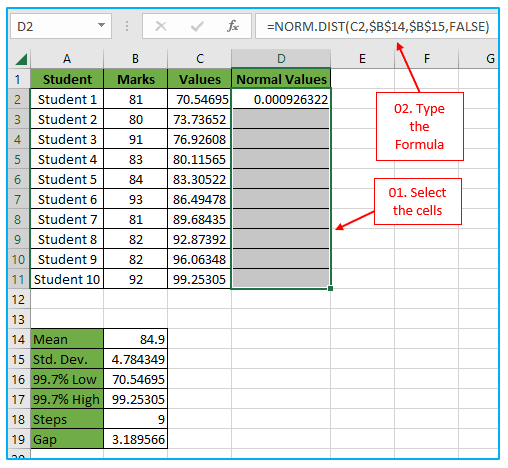Open the Insert Function fx dialog
The height and width of the screenshot is (468, 508).
pos(233,26)
